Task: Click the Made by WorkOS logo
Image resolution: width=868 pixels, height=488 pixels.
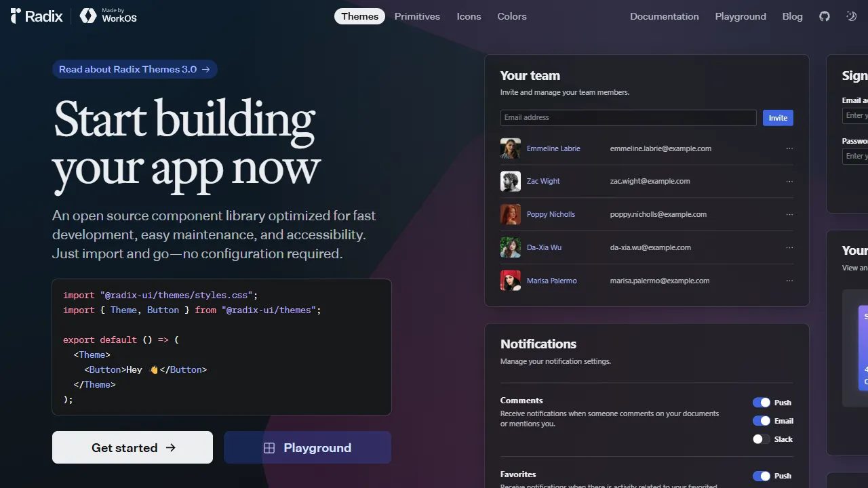Action: [x=108, y=16]
